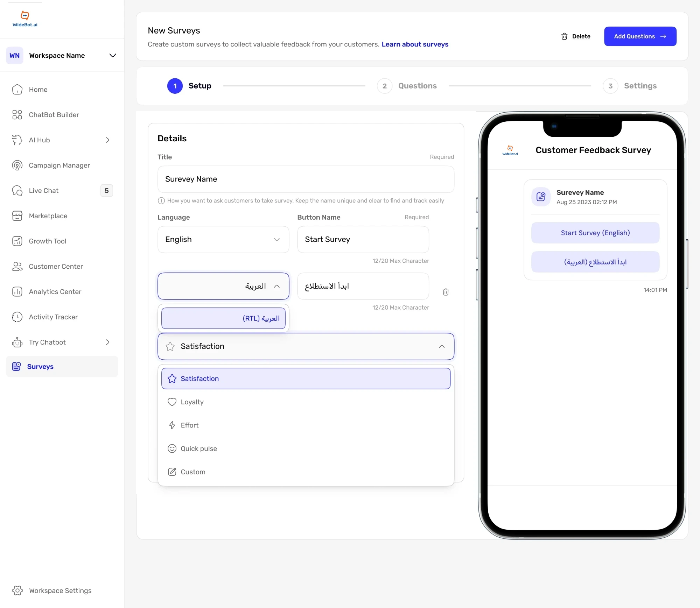This screenshot has height=608, width=700.
Task: Expand the Try Chatbot submenu chevron
Action: tap(108, 342)
